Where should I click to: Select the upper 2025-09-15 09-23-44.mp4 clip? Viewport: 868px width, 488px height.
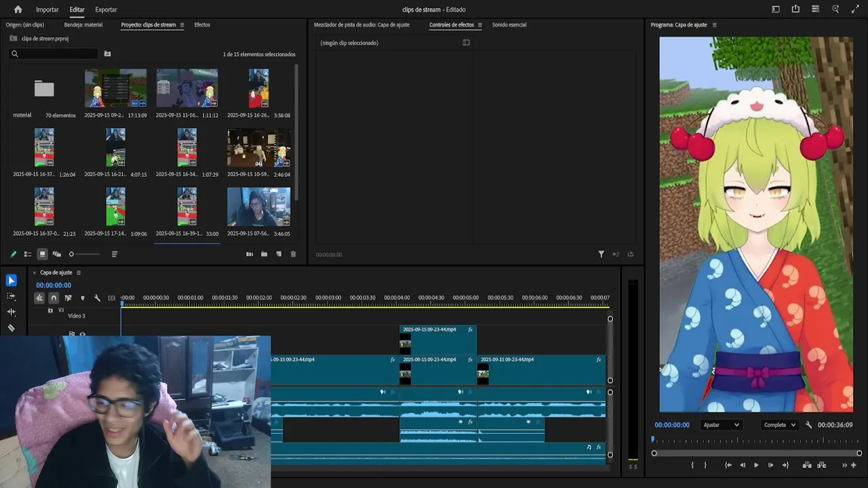coord(438,340)
